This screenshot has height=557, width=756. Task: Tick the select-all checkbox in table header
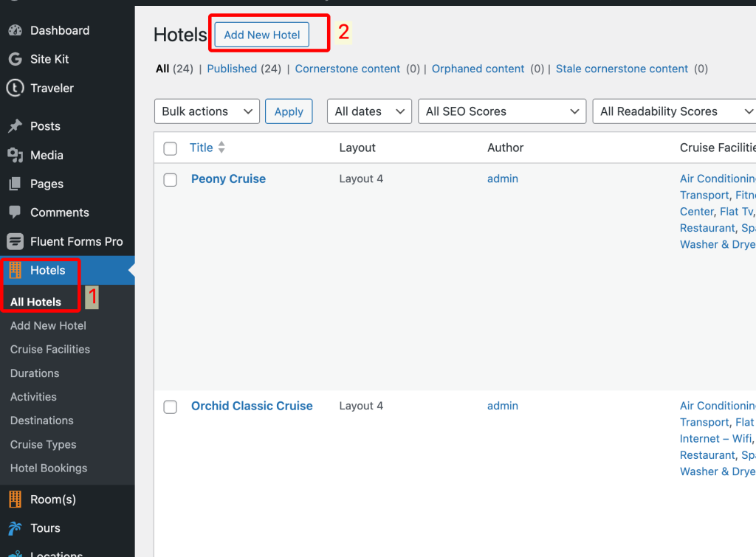click(x=171, y=148)
